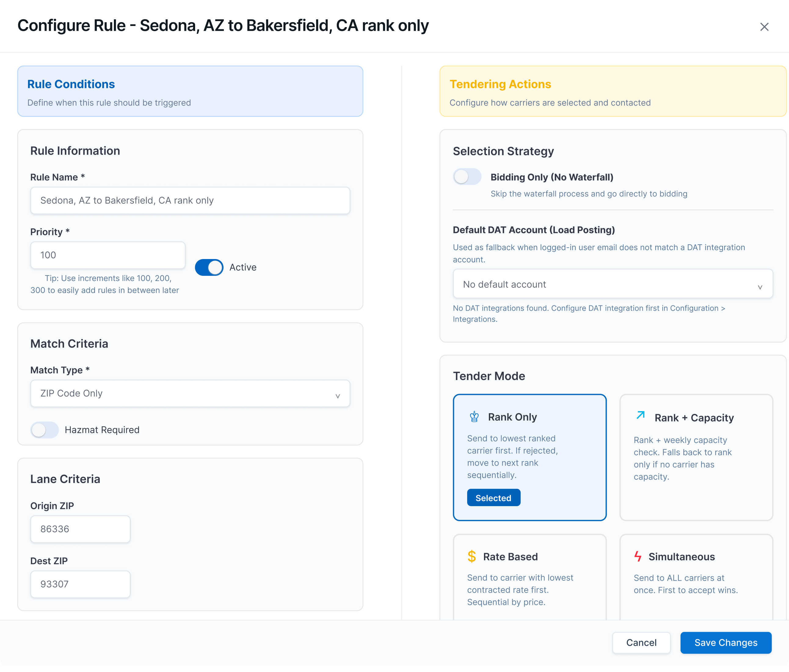
Task: Enable Bidding Only (No Waterfall) toggle
Action: point(467,177)
